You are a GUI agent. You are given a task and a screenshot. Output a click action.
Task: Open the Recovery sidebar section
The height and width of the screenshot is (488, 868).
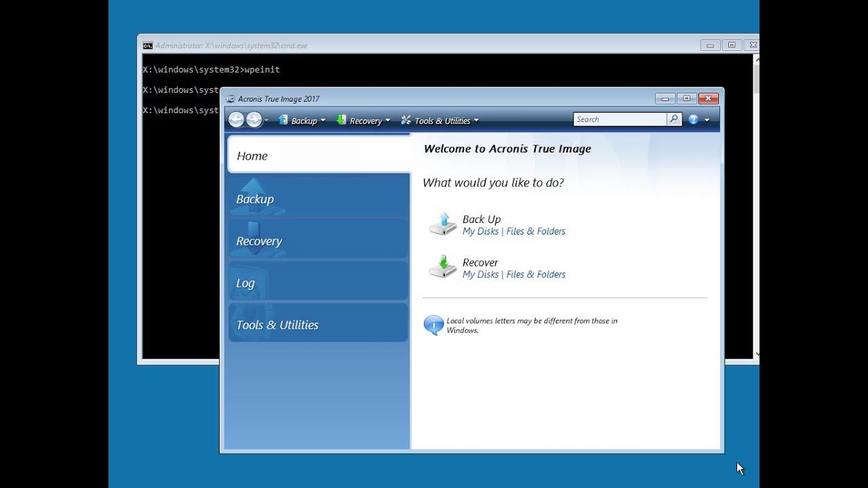319,240
